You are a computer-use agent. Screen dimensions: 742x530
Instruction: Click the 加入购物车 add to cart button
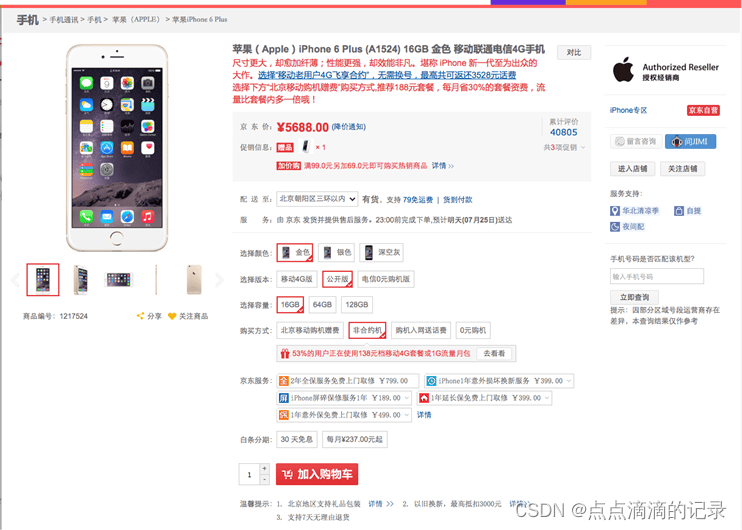(317, 474)
